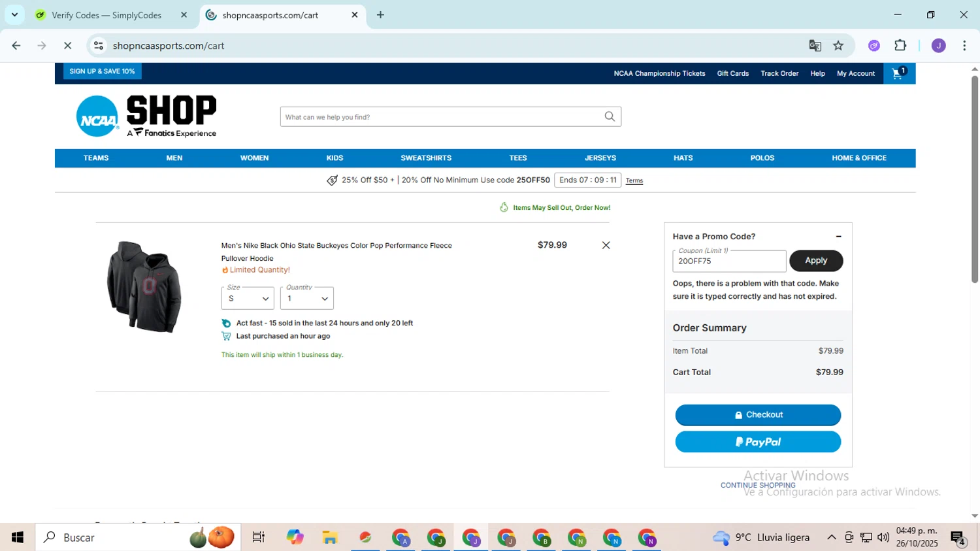Remove the hoodie with the X icon

click(x=606, y=245)
